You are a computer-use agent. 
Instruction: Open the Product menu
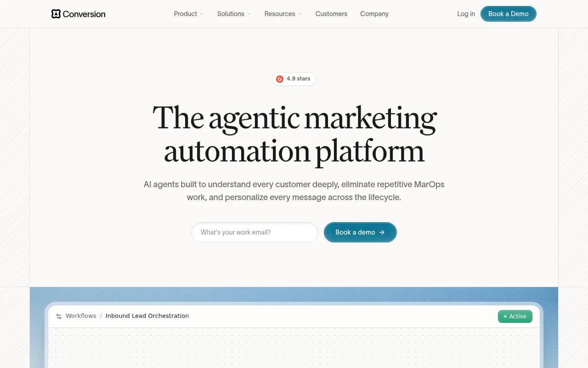point(189,14)
